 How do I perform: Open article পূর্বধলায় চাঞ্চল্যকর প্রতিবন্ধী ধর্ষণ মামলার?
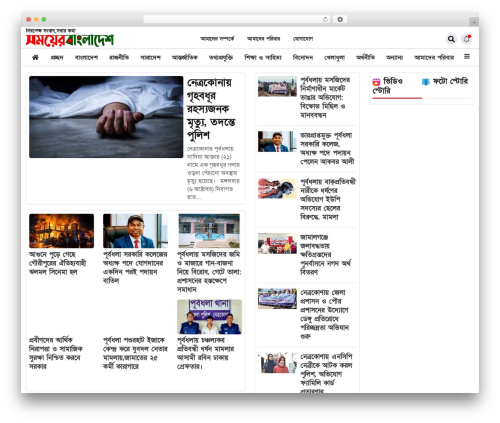pyautogui.click(x=205, y=353)
